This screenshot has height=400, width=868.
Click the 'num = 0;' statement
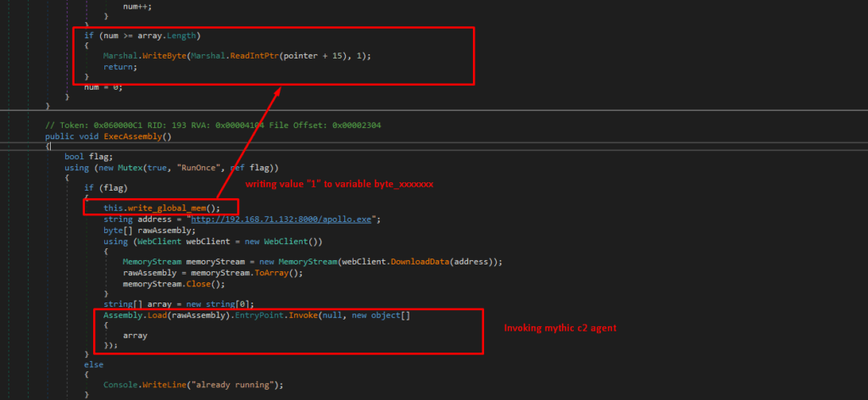[x=103, y=86]
